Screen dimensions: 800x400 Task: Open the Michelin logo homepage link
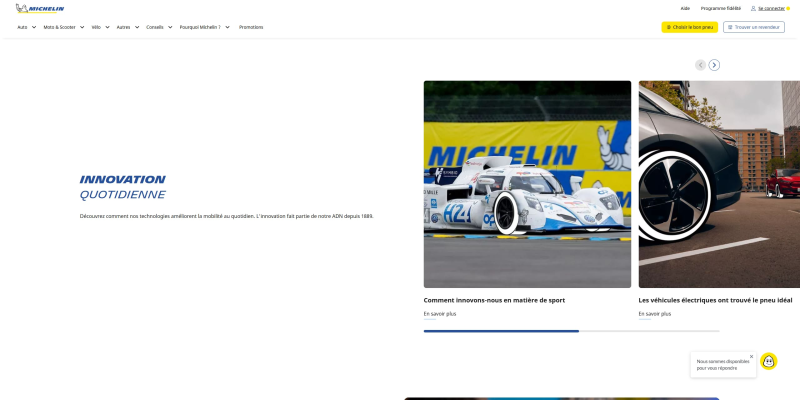(x=40, y=8)
